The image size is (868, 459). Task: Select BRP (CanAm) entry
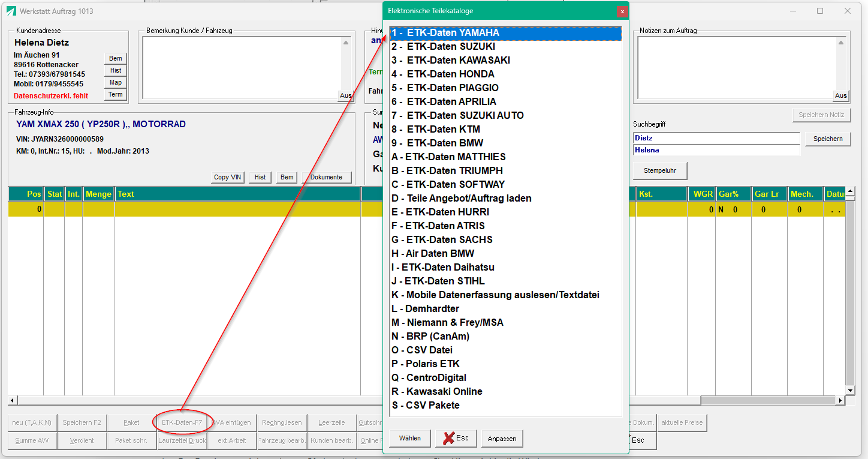click(505, 337)
